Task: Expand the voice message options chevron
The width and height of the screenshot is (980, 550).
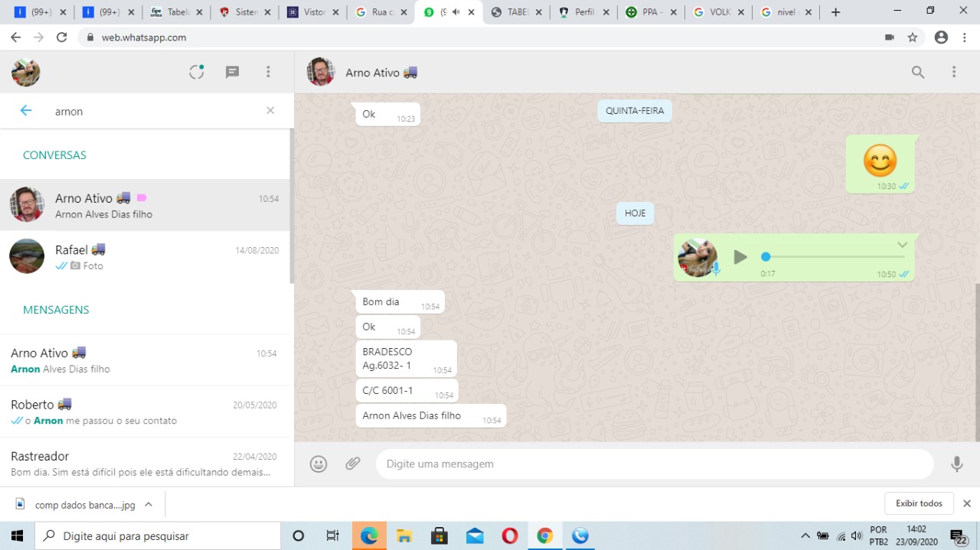Action: pyautogui.click(x=902, y=245)
